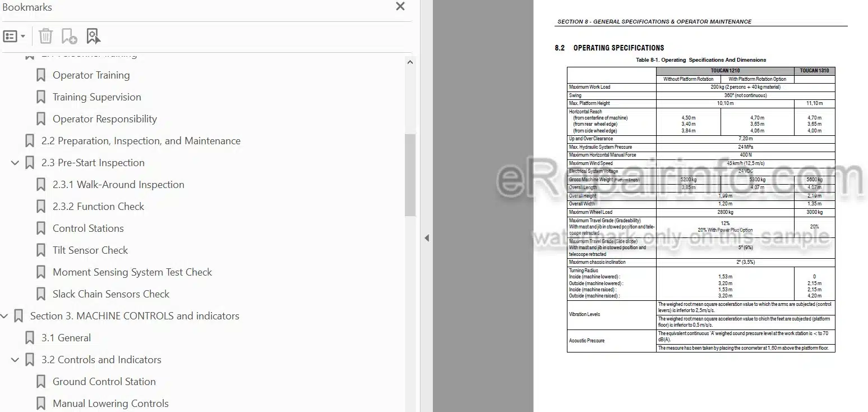Delete the selected bookmark using trash icon
Image resolution: width=868 pixels, height=412 pixels.
tap(45, 36)
